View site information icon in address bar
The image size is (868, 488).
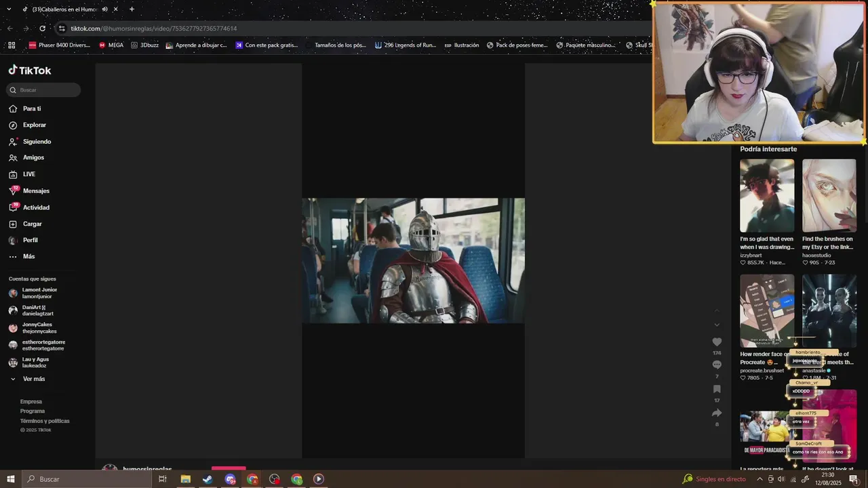pyautogui.click(x=62, y=28)
